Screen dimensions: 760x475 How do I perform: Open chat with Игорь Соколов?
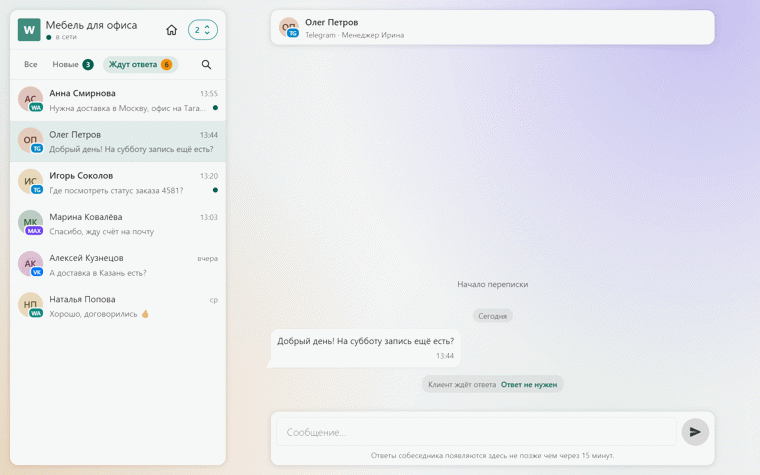[x=118, y=183]
